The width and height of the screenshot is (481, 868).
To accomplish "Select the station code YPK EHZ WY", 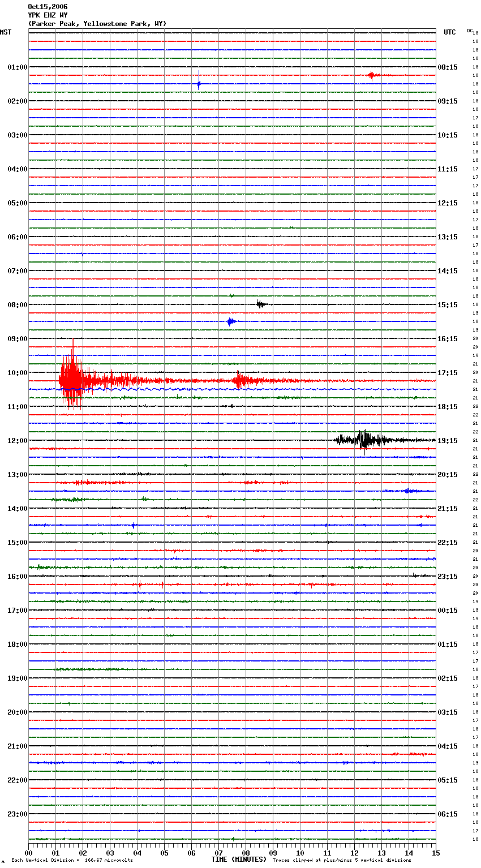I will (x=48, y=15).
